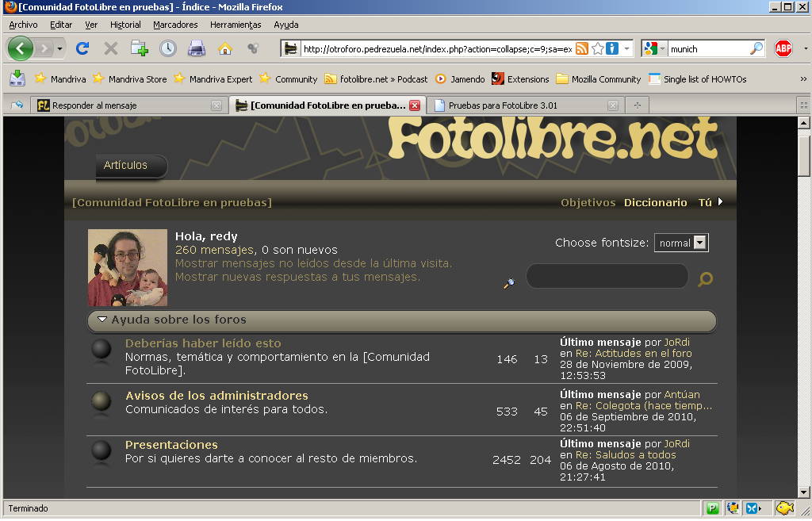Click the Objetivos navigation link
Image resolution: width=812 pixels, height=521 pixels.
tap(588, 202)
